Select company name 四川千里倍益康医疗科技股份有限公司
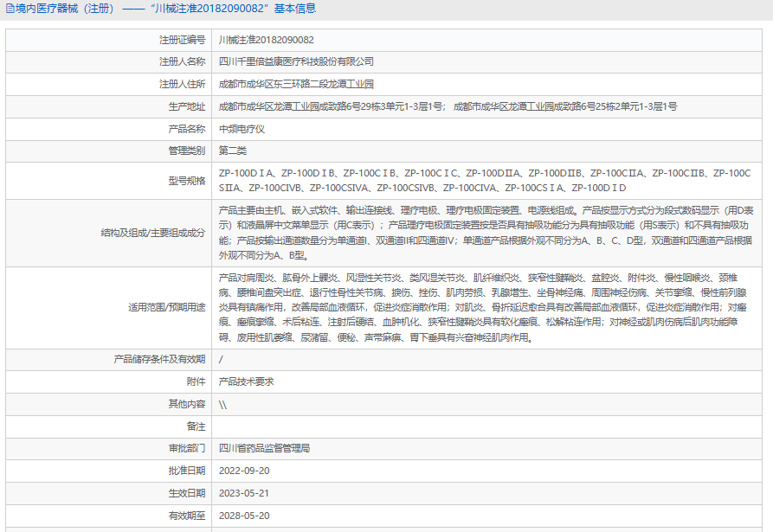This screenshot has width=773, height=532. (296, 61)
